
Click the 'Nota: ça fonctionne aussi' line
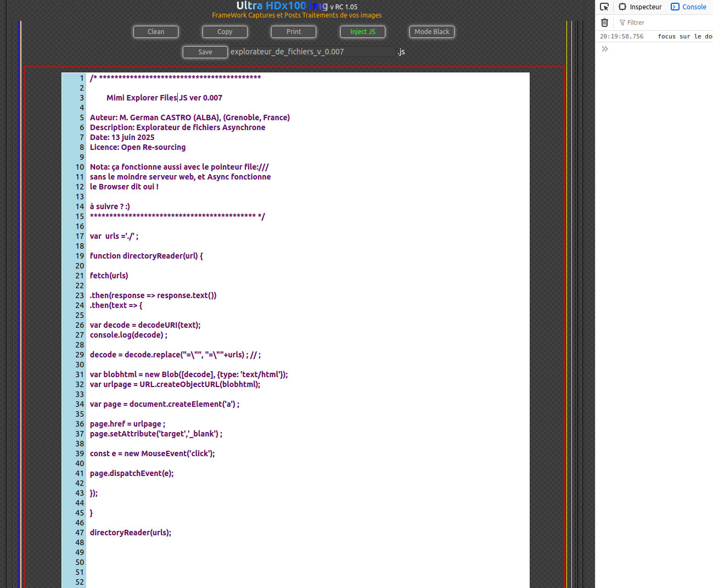point(179,167)
